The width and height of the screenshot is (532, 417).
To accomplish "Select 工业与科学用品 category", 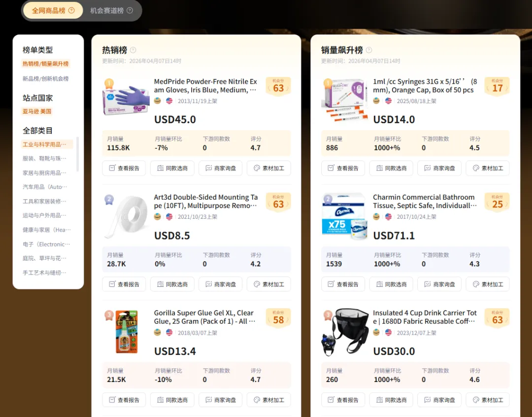I will [47, 144].
